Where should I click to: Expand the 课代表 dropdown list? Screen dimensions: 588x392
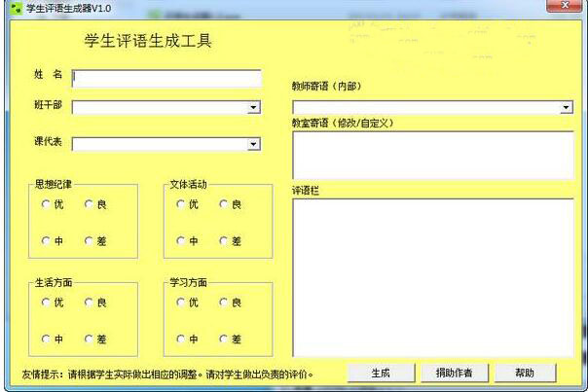point(254,144)
